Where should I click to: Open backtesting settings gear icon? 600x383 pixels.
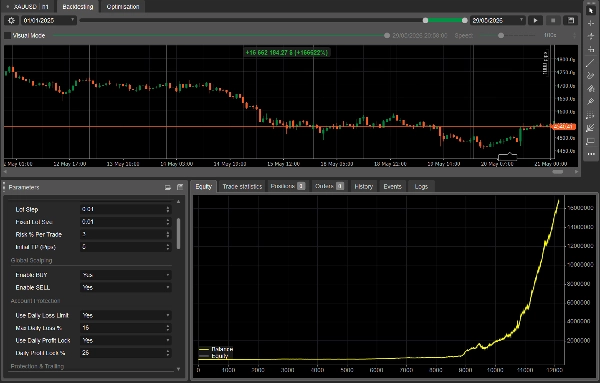click(11, 20)
